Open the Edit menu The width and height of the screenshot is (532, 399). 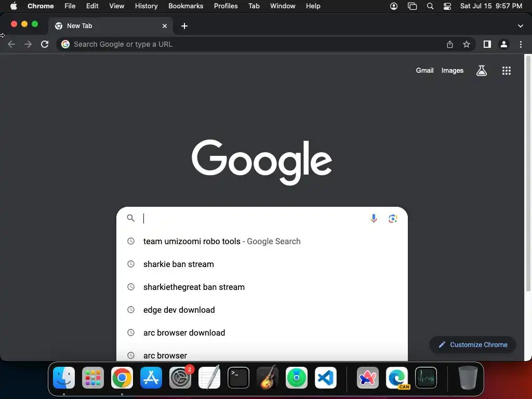(92, 6)
